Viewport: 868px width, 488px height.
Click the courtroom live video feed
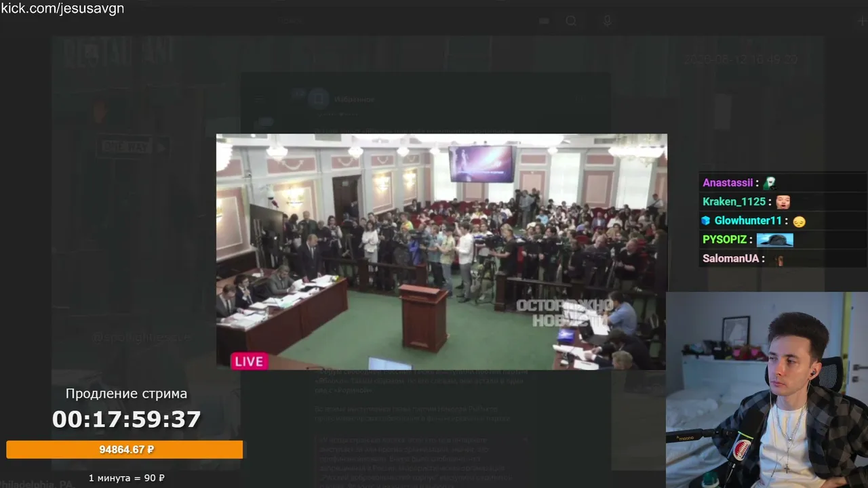[x=441, y=251]
